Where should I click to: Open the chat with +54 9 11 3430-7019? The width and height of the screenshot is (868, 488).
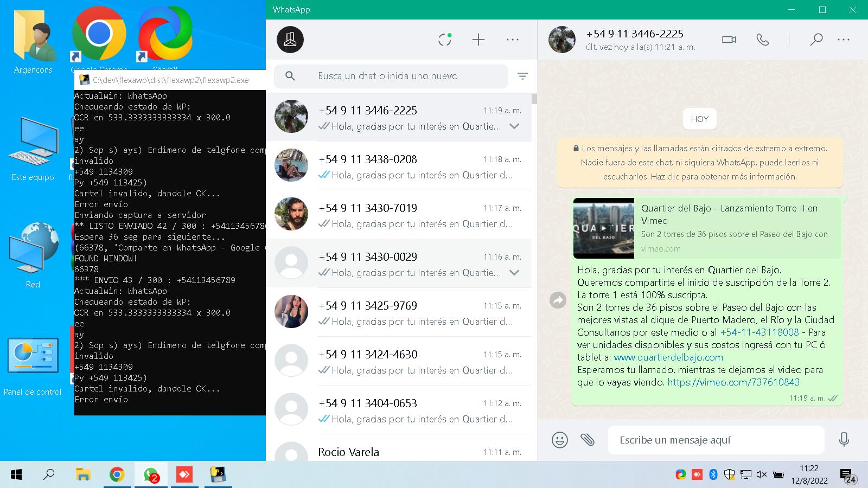tap(399, 215)
